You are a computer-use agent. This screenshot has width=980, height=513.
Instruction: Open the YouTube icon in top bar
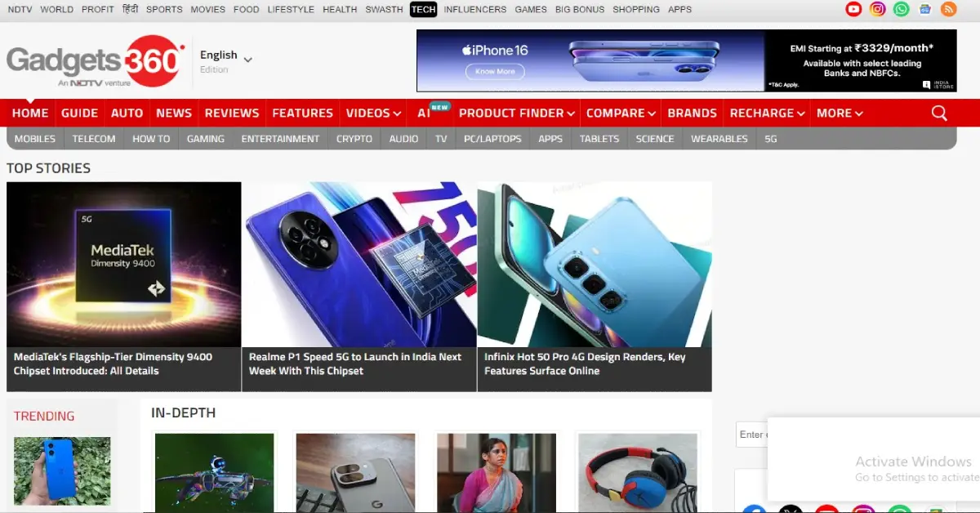853,9
